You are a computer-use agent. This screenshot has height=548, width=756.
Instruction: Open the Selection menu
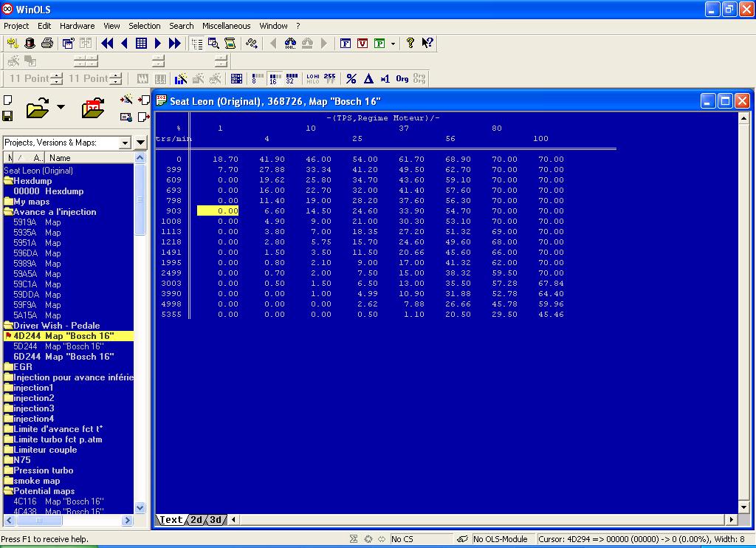[x=145, y=26]
